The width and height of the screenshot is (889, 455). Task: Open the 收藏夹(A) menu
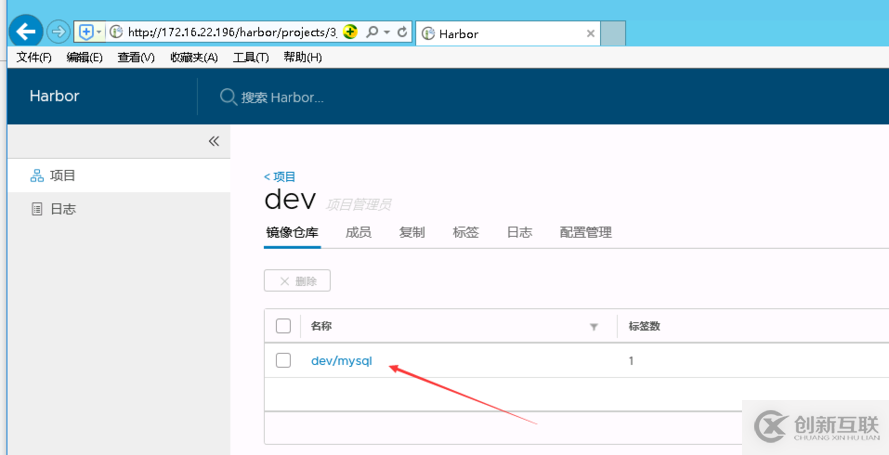coord(194,57)
